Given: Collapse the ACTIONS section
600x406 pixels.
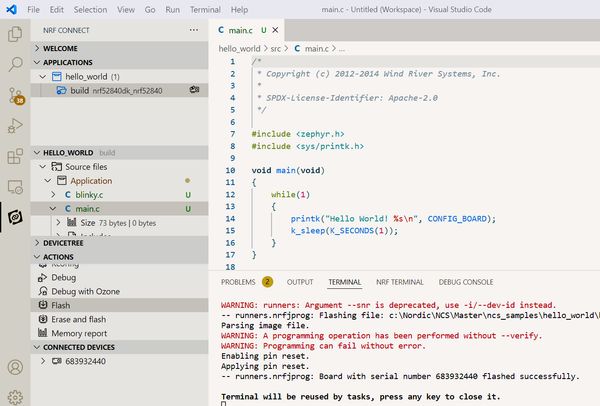Looking at the screenshot, I should [x=37, y=256].
